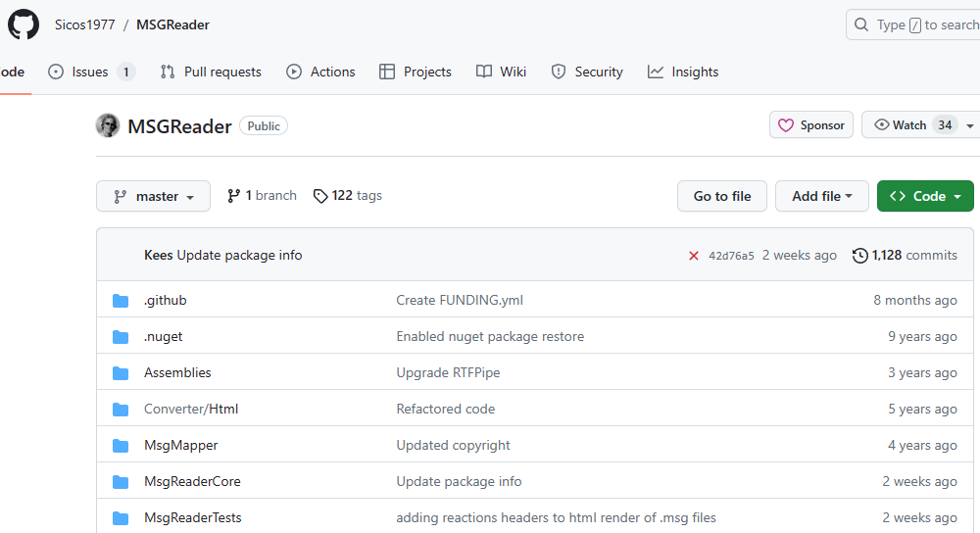This screenshot has width=980, height=533.
Task: Click the Wiki book icon
Action: pos(484,72)
